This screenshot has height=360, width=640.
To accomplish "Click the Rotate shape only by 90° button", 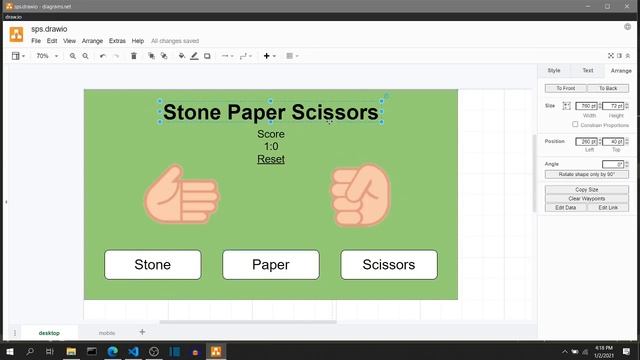I will click(587, 174).
